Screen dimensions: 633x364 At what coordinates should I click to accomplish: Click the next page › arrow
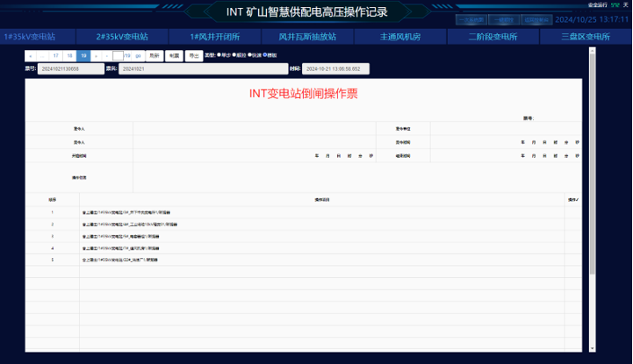95,54
